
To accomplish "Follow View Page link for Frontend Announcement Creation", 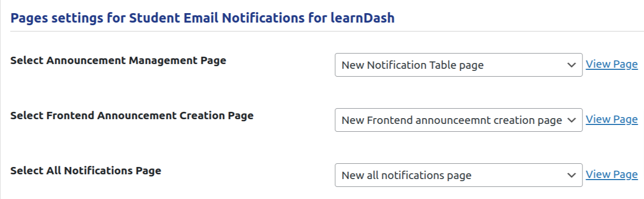I will pyautogui.click(x=611, y=119).
